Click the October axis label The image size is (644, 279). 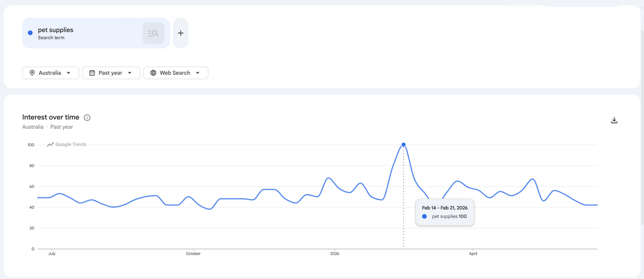[193, 254]
